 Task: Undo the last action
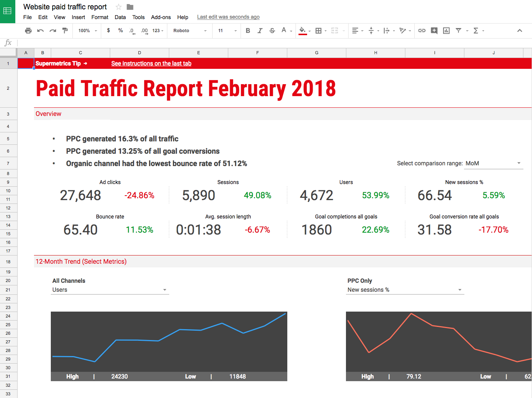[40, 31]
